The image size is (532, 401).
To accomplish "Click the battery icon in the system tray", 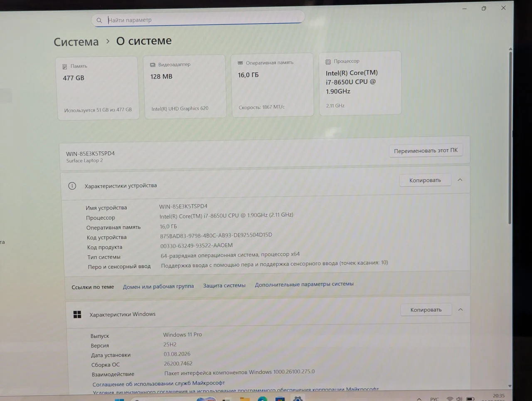I will pyautogui.click(x=470, y=399).
